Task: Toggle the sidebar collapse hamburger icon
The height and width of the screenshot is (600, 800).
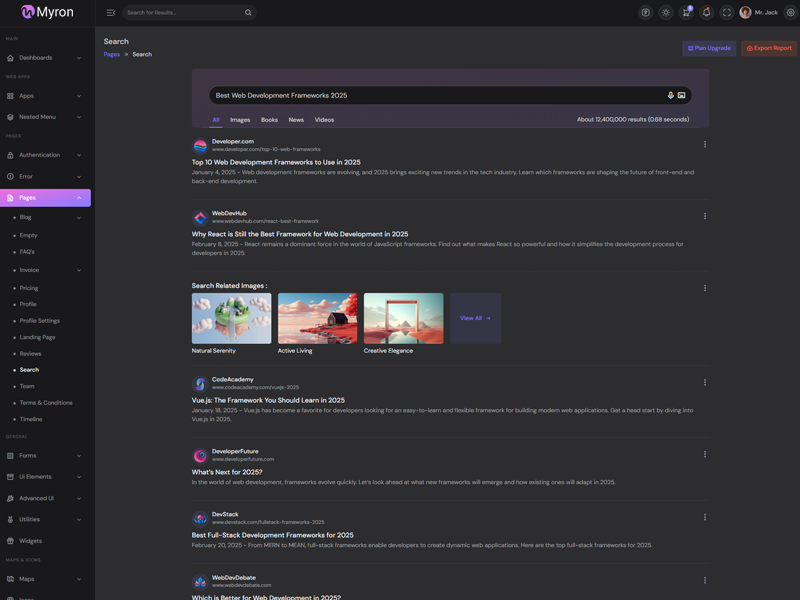Action: click(111, 13)
